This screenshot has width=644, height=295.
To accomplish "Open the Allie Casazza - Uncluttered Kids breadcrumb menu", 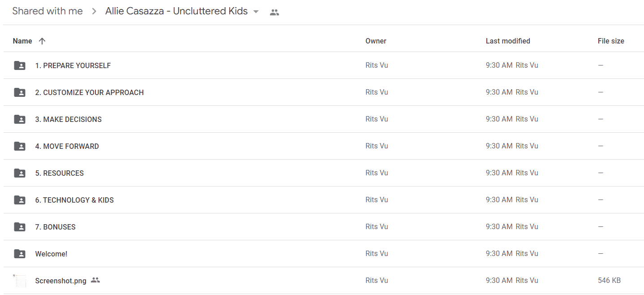I will tap(176, 11).
